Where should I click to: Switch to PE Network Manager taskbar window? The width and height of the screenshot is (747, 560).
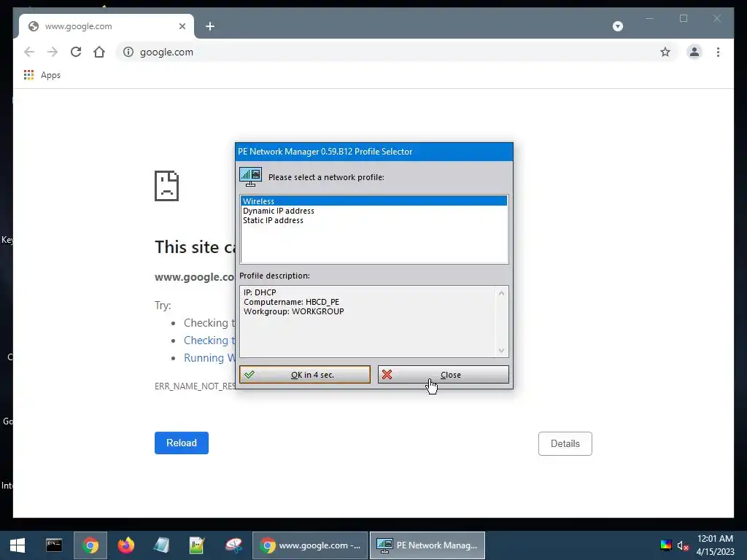[x=427, y=545]
